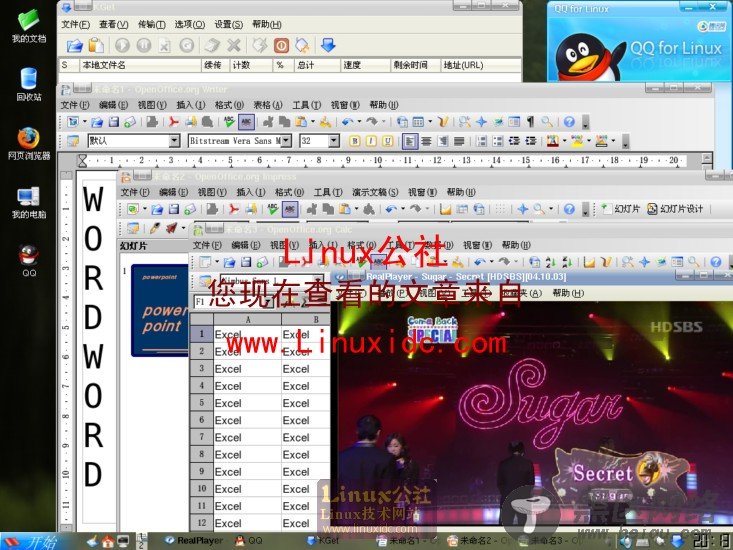Image resolution: width=733 pixels, height=550 pixels.
Task: Open Impress's zoom dropdown arrow
Action: pyautogui.click(x=551, y=209)
